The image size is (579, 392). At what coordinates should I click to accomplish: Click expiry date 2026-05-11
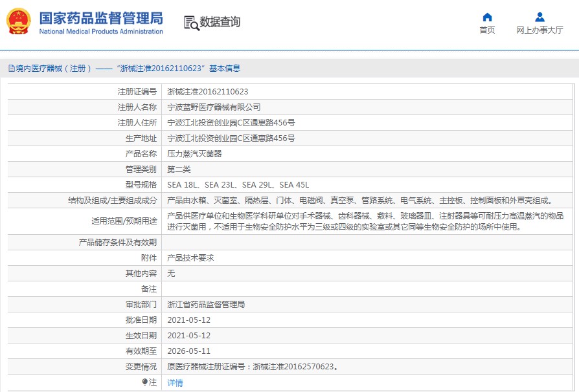188,351
